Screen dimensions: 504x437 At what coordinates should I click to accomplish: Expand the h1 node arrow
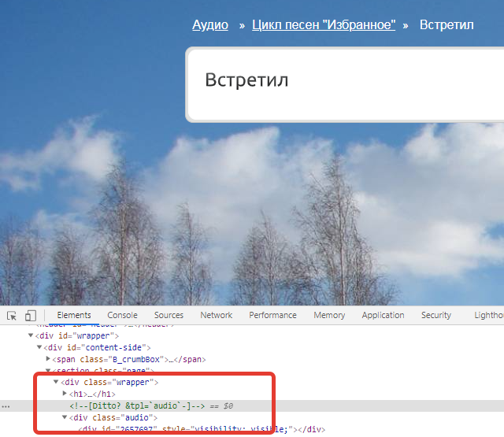pos(65,394)
